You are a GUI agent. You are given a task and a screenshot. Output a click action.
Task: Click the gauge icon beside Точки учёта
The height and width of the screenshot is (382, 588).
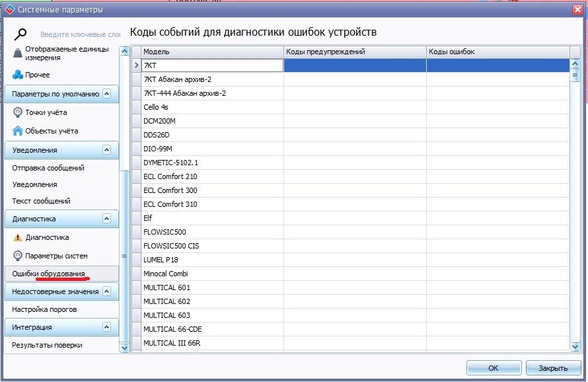coord(17,112)
